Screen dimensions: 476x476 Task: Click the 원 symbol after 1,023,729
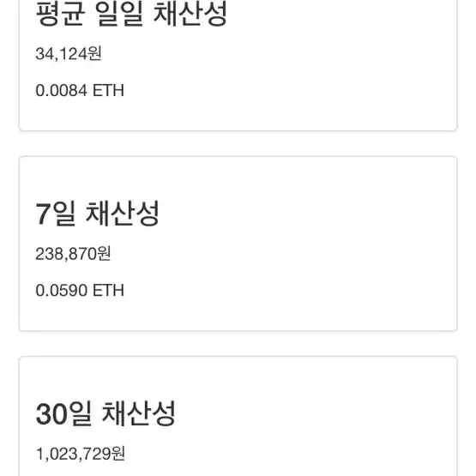coord(118,454)
